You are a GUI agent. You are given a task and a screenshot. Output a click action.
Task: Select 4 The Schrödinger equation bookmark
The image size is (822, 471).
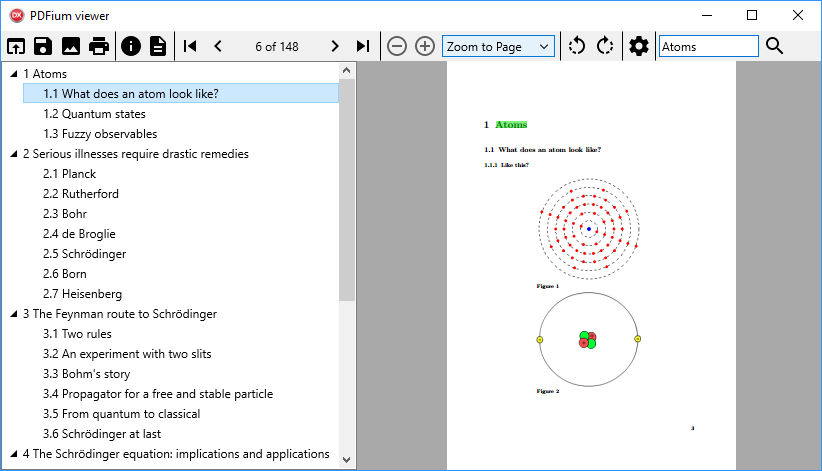(176, 454)
